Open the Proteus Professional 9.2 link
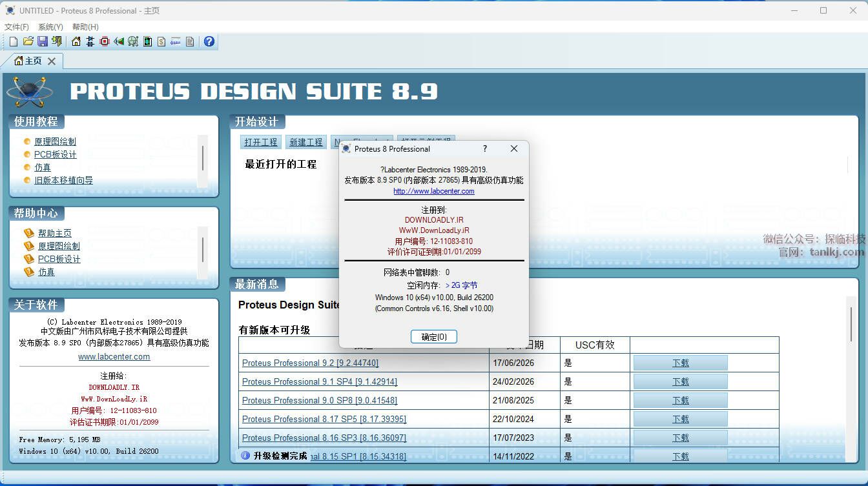The width and height of the screenshot is (868, 486). point(311,363)
